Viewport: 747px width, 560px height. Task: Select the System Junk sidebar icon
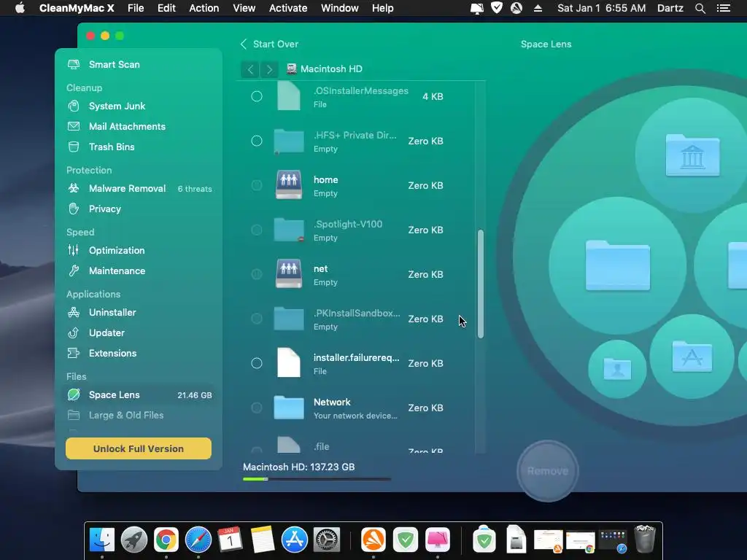pyautogui.click(x=74, y=106)
